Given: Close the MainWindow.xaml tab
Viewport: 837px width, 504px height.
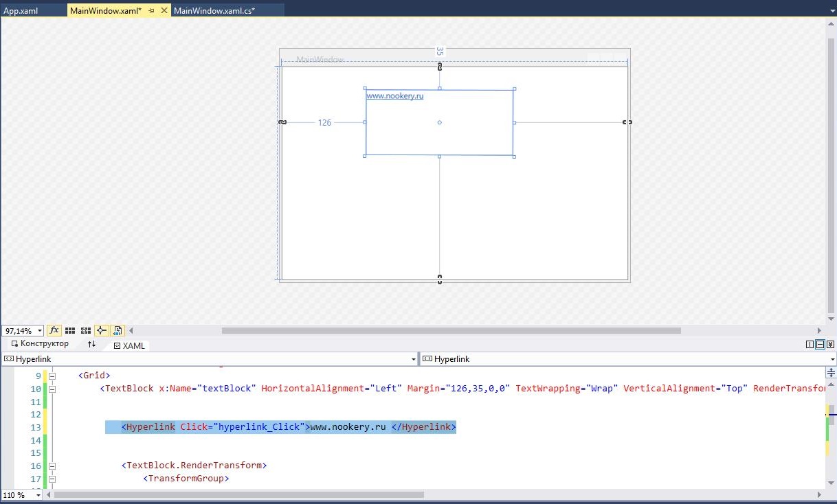Looking at the screenshot, I should [x=164, y=11].
